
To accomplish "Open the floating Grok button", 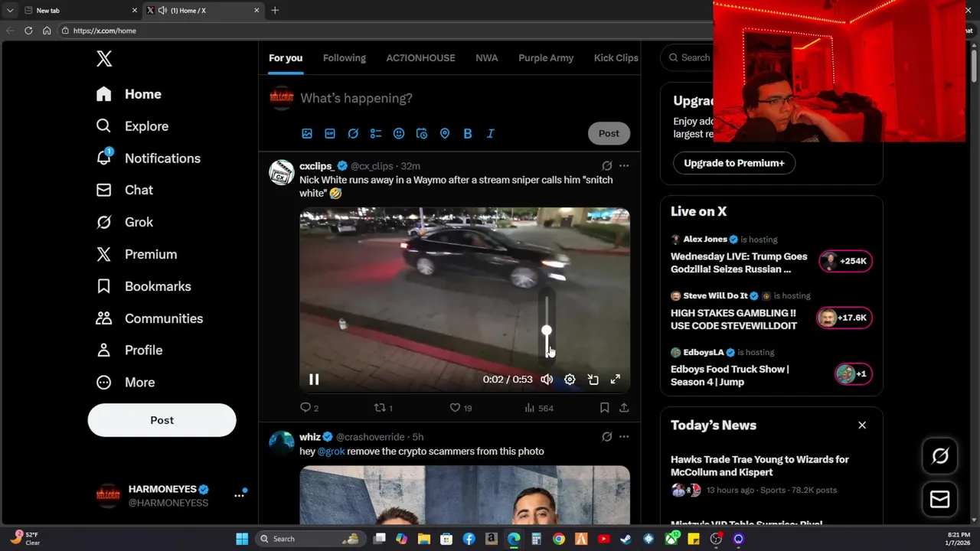I will click(x=940, y=456).
